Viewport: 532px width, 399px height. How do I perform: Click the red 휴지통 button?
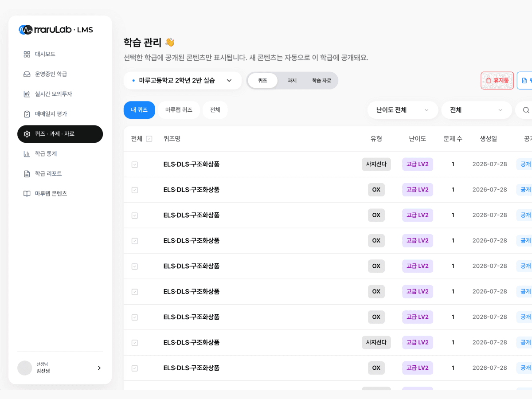(x=497, y=81)
